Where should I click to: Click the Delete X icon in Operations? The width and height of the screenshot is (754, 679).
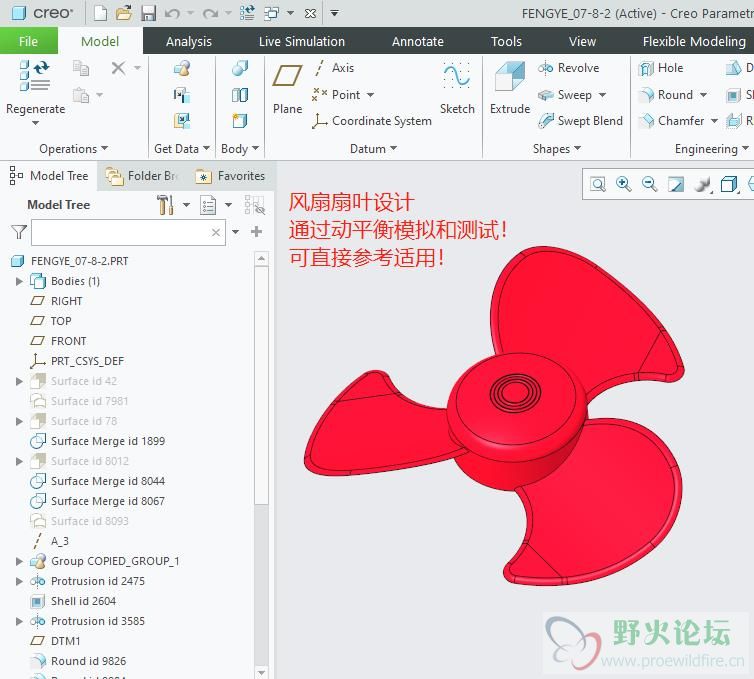pos(118,68)
